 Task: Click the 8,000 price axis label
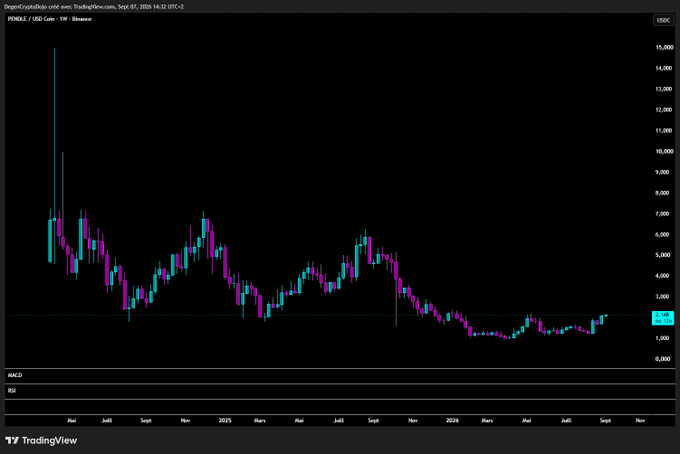tap(664, 193)
